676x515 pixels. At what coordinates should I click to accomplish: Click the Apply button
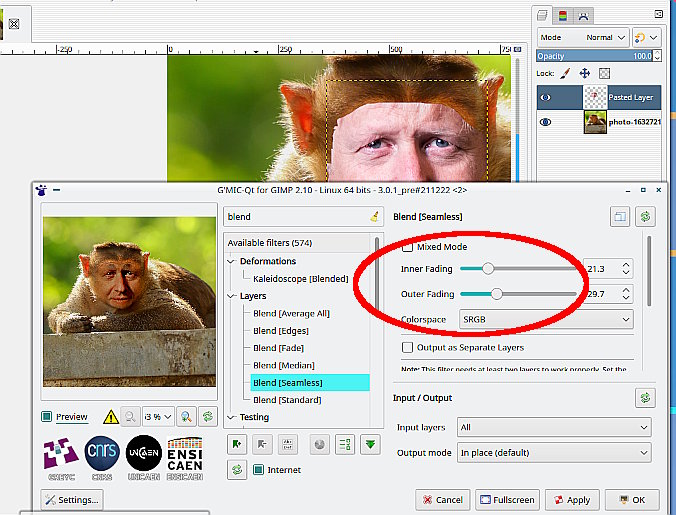tap(573, 499)
